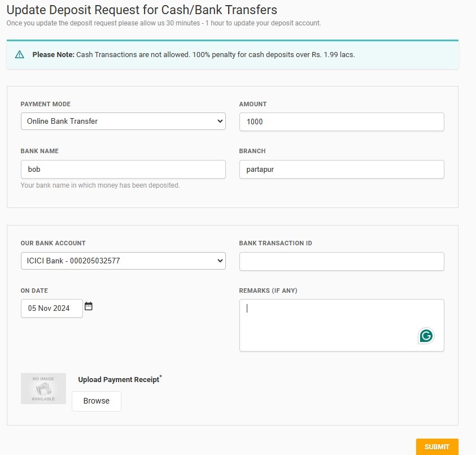Click the Please Note cash penalty message
The width and height of the screenshot is (476, 455).
coord(193,55)
